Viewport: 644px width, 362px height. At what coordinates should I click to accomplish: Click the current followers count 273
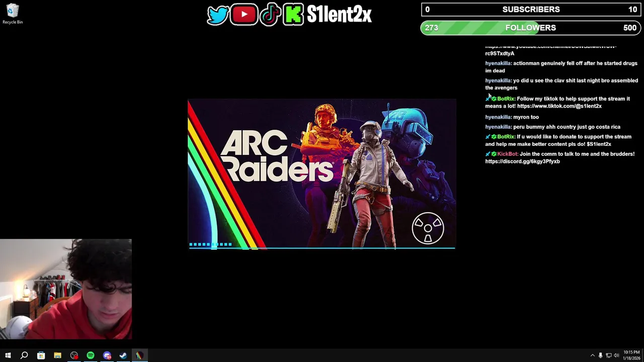[432, 28]
